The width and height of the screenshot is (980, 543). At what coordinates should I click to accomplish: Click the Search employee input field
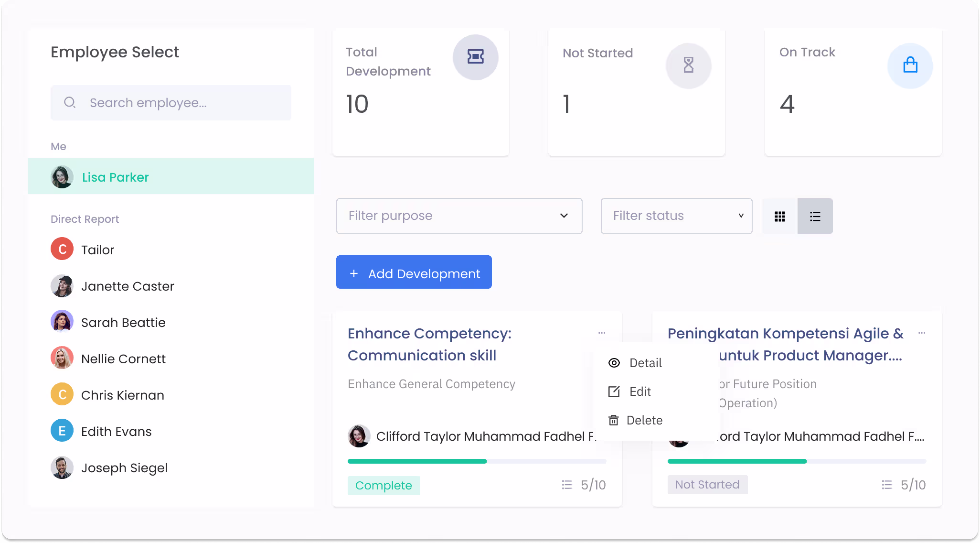click(x=171, y=103)
